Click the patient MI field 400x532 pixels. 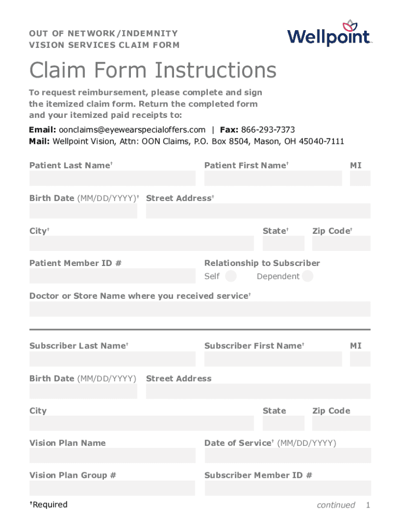click(x=360, y=178)
